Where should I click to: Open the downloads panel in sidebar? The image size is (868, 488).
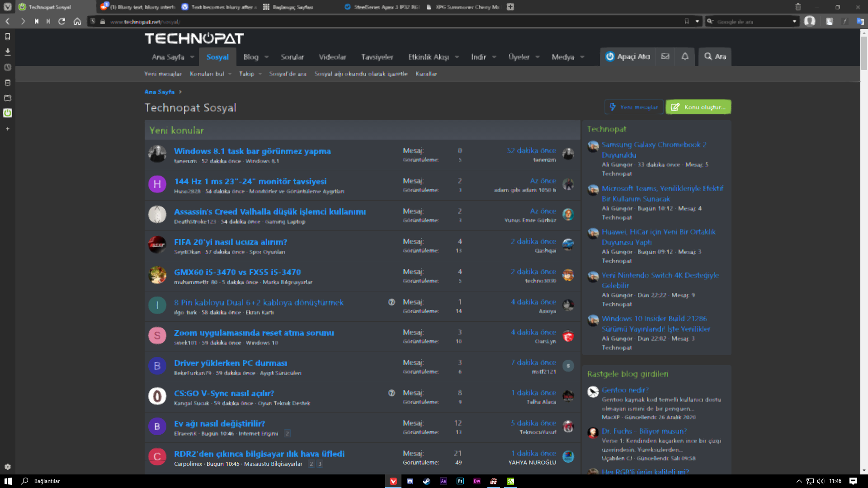7,52
